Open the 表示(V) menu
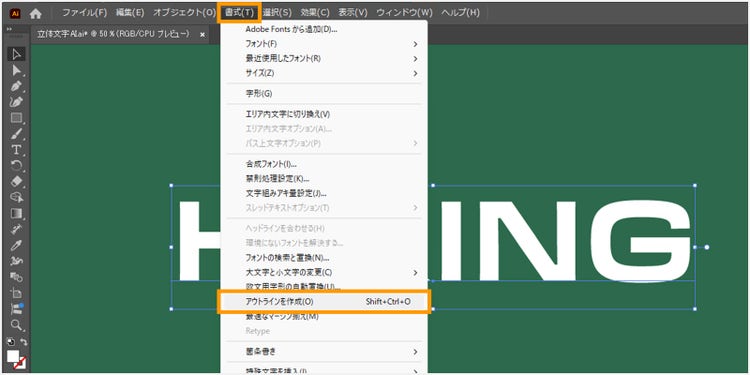The image size is (750, 375). tap(353, 13)
